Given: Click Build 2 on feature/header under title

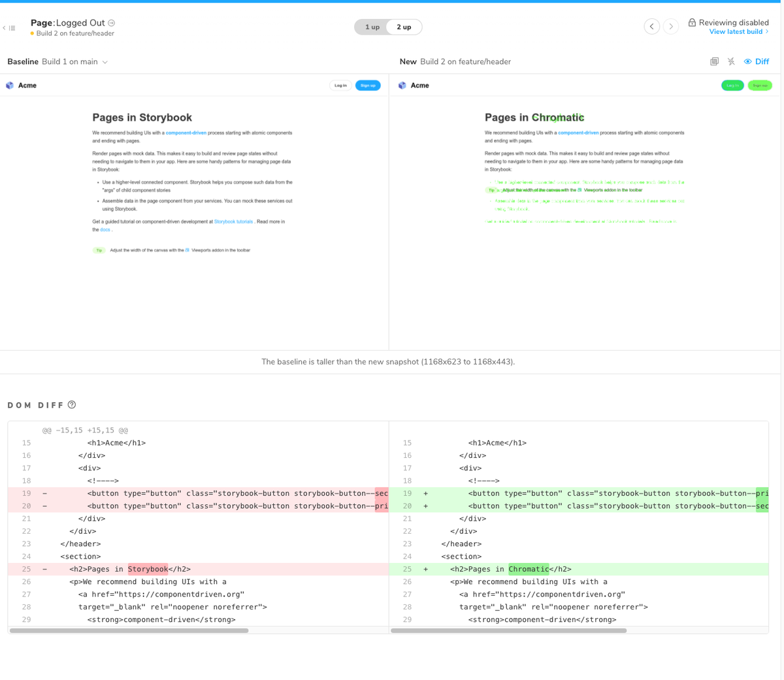Looking at the screenshot, I should click(x=75, y=33).
